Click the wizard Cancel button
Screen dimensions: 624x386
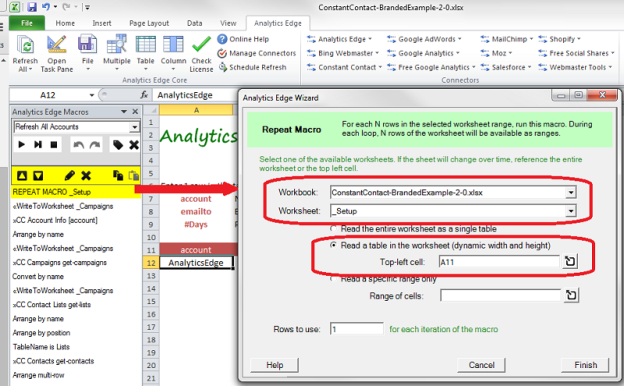[x=481, y=365]
